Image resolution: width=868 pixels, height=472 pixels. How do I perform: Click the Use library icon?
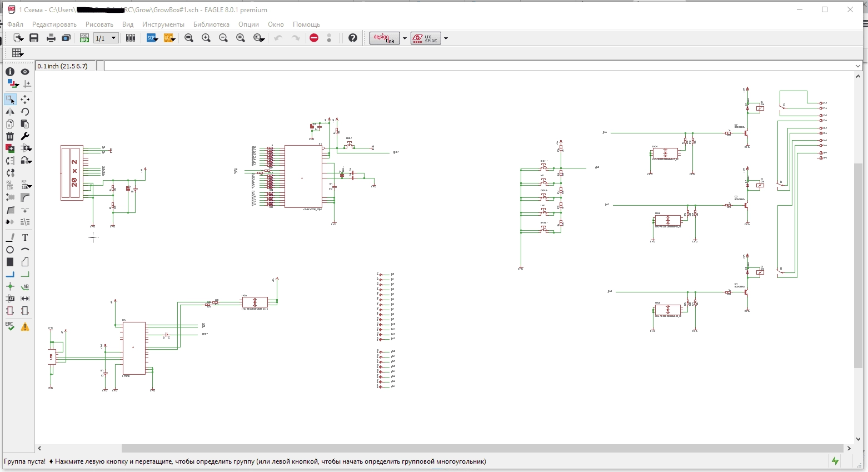pos(131,38)
